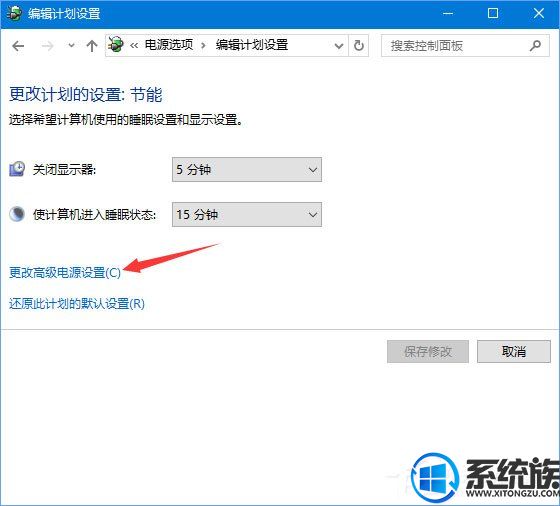Viewport: 560px width, 506px height.
Task: Go up one level with up arrow
Action: click(92, 46)
